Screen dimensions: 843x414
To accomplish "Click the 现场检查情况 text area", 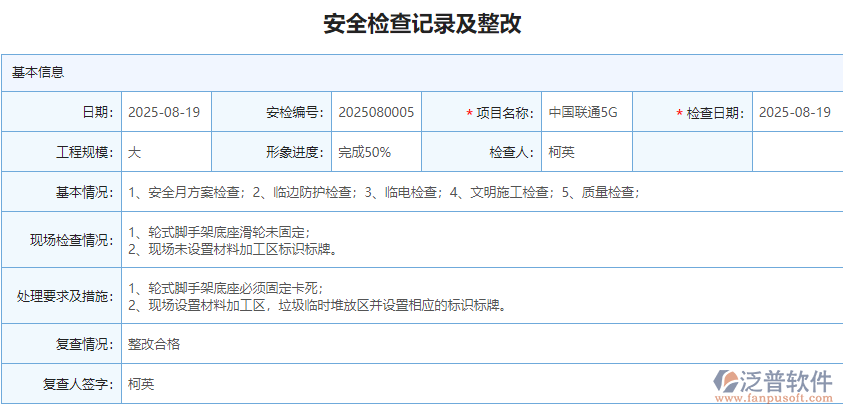I will pos(480,240).
